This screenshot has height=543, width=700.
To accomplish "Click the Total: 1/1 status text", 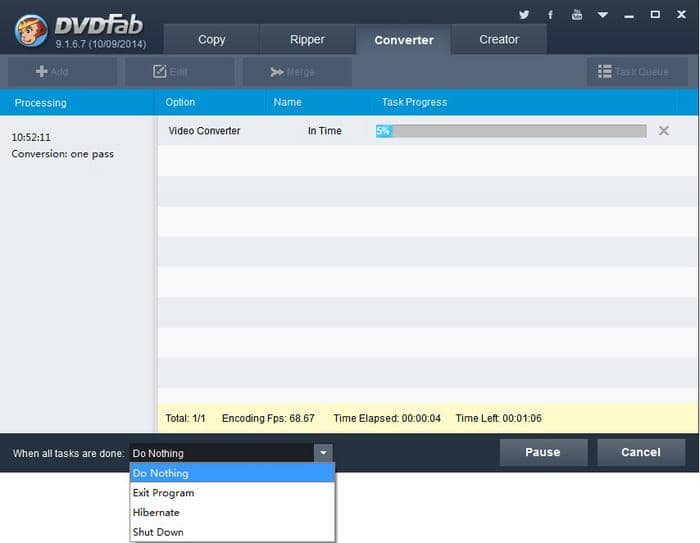I will coord(185,418).
